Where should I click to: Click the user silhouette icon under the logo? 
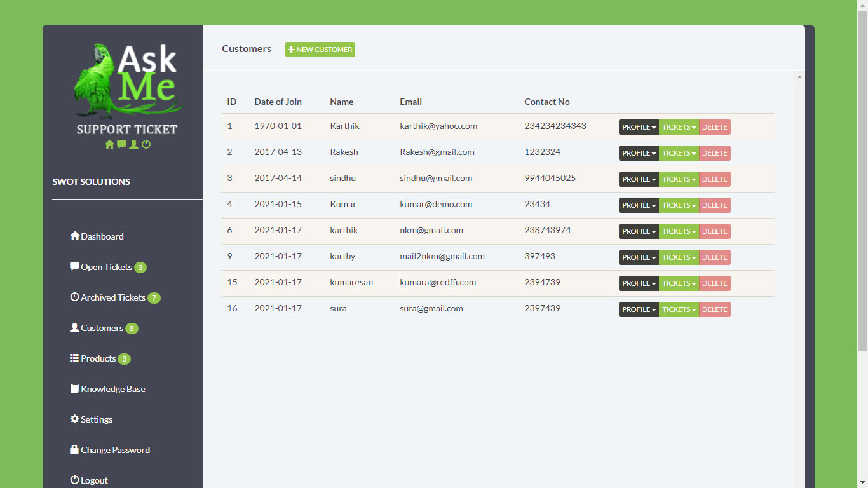click(133, 144)
